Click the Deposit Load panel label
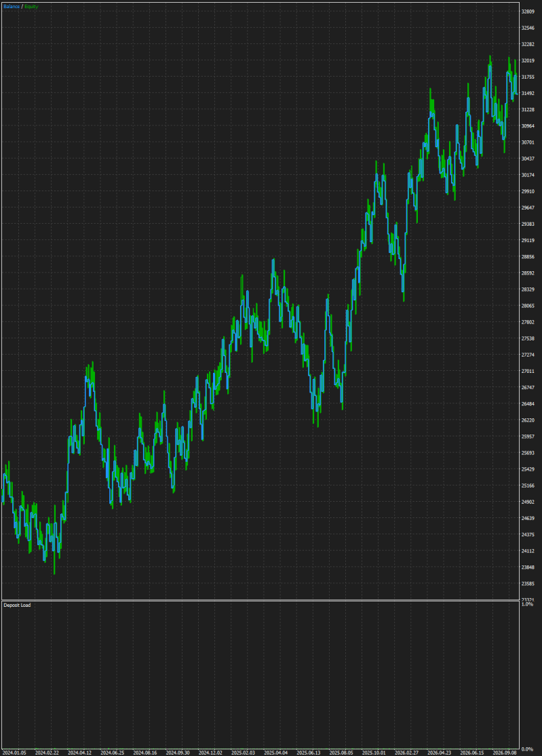The height and width of the screenshot is (756, 542). (x=17, y=605)
